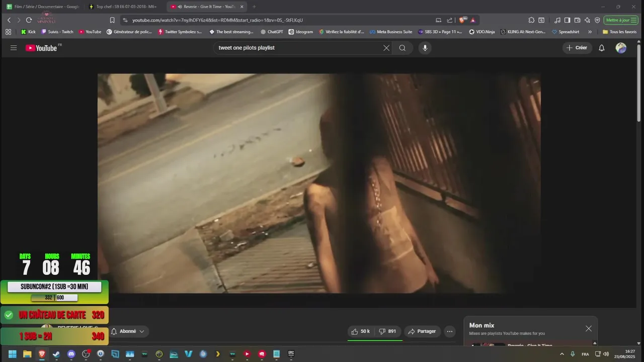Share the video via Partager
This screenshot has width=644, height=362.
click(x=422, y=331)
